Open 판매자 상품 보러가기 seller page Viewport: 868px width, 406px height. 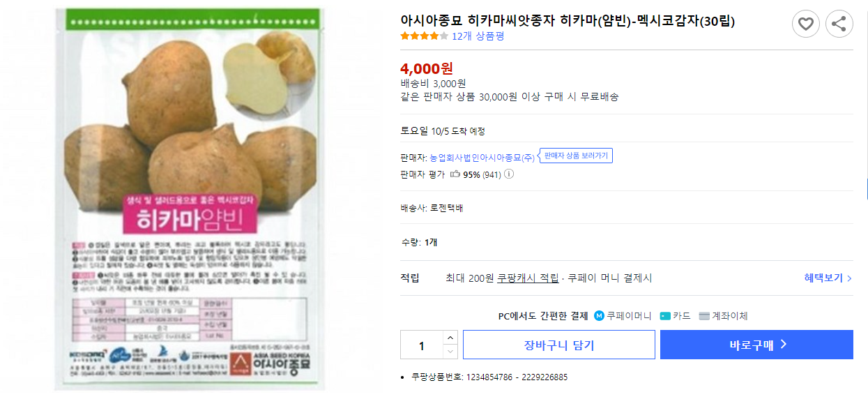[x=574, y=156]
